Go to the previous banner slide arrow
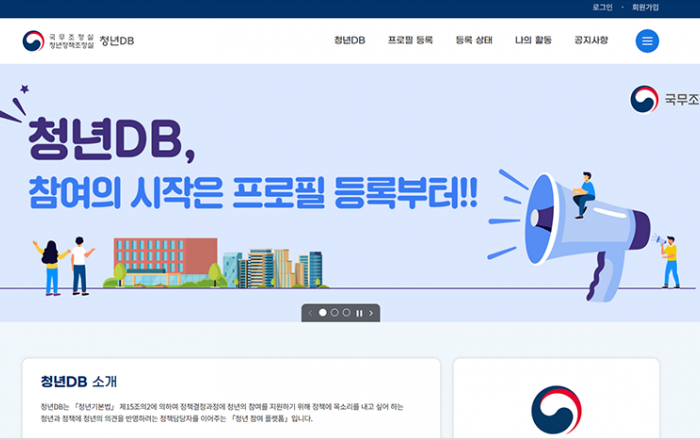The width and height of the screenshot is (700, 440). pos(310,313)
